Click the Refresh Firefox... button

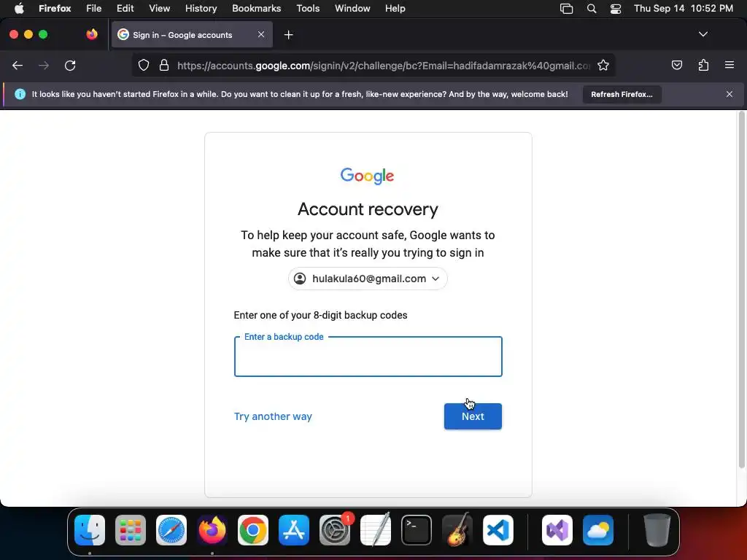click(x=622, y=94)
